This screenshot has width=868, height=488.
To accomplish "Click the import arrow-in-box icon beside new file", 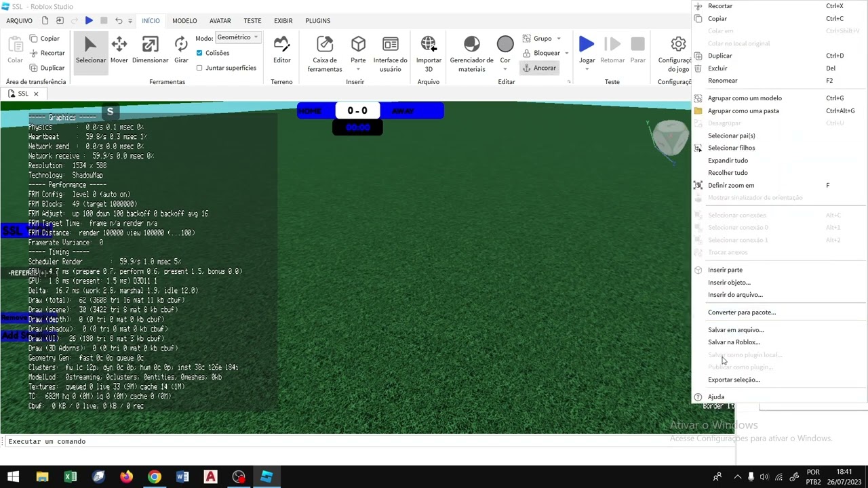I will click(60, 20).
